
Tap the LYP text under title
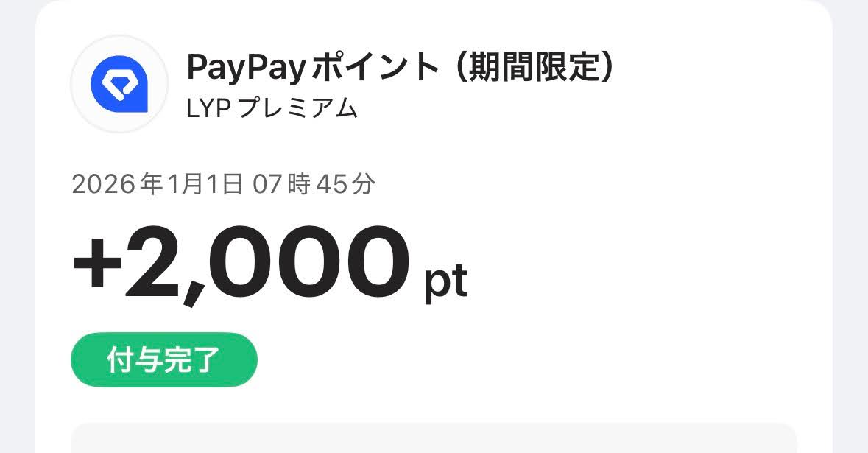tap(210, 109)
